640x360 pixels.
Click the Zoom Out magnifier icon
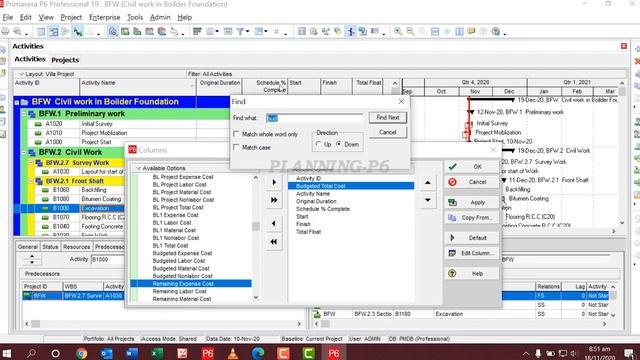410,31
